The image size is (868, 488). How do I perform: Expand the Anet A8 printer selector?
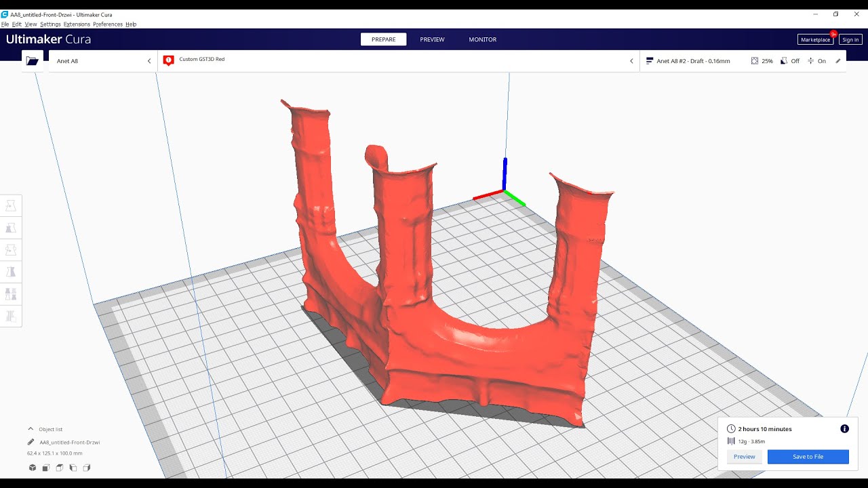click(103, 61)
